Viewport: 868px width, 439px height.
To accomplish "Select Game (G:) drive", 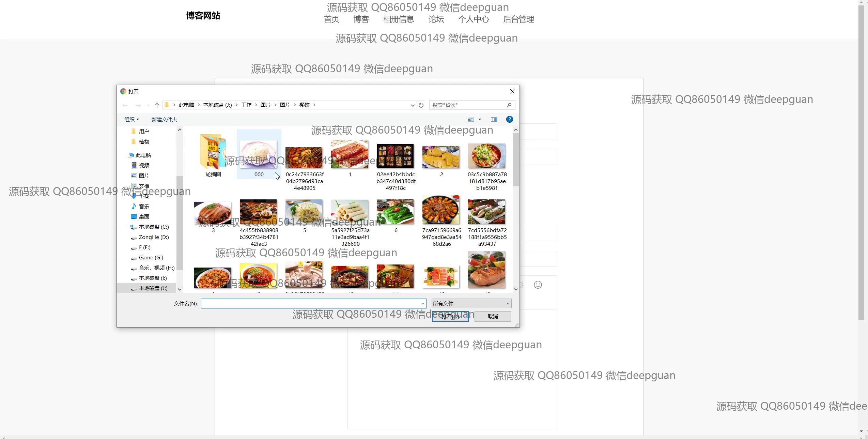I will [x=151, y=257].
